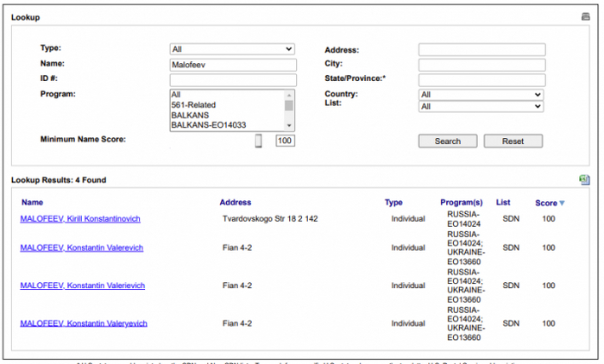The height and width of the screenshot is (364, 604).
Task: Click the Score sort direction arrow
Action: (562, 203)
